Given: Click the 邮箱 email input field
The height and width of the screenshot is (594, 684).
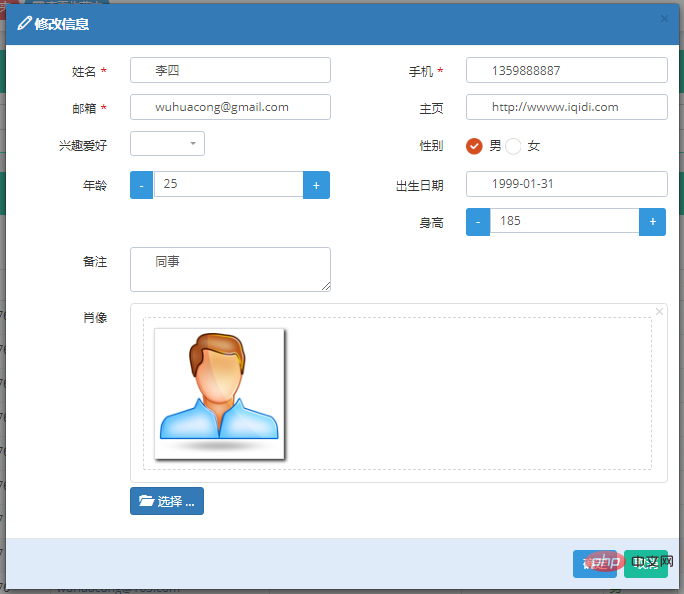Looking at the screenshot, I should coord(230,107).
